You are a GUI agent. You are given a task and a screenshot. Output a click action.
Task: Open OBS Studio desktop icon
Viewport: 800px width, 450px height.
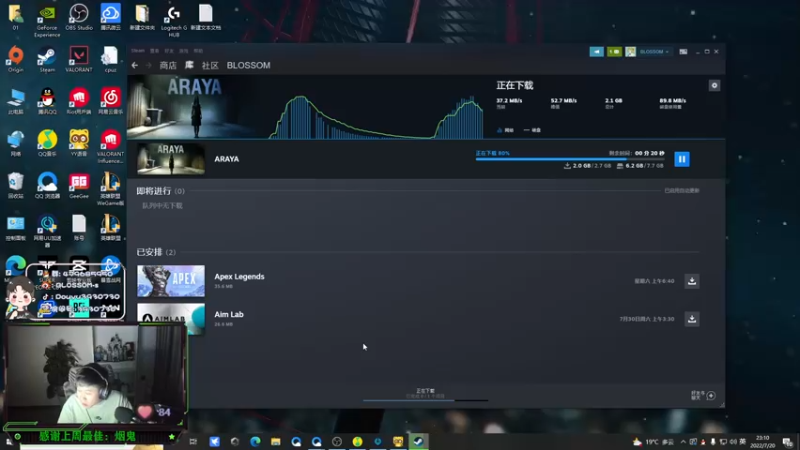pyautogui.click(x=79, y=17)
